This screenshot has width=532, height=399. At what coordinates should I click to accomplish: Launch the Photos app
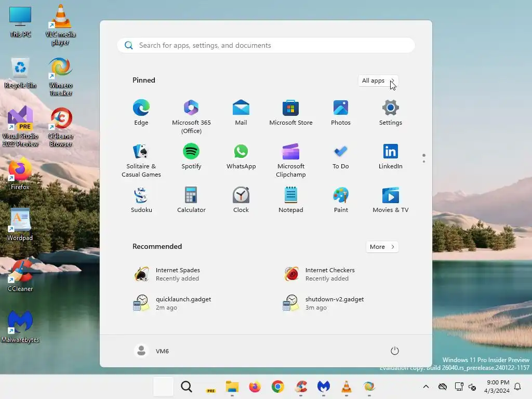(x=341, y=113)
